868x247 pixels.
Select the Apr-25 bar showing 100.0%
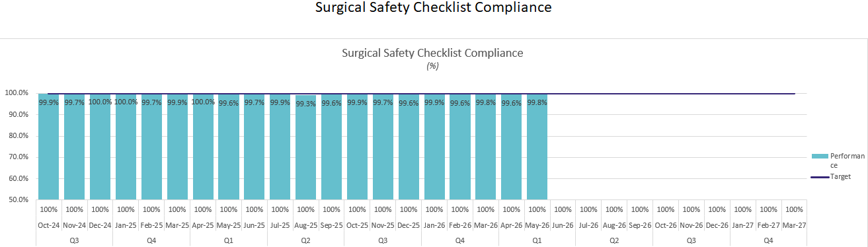[x=203, y=147]
